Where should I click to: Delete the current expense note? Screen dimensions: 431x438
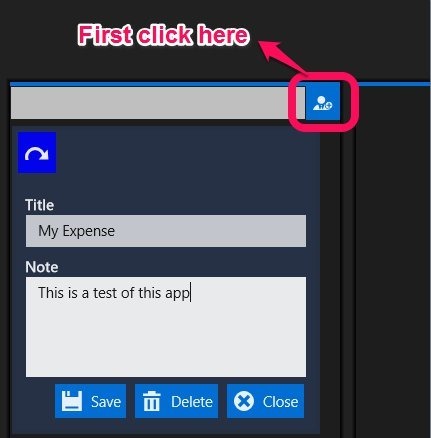(x=176, y=401)
